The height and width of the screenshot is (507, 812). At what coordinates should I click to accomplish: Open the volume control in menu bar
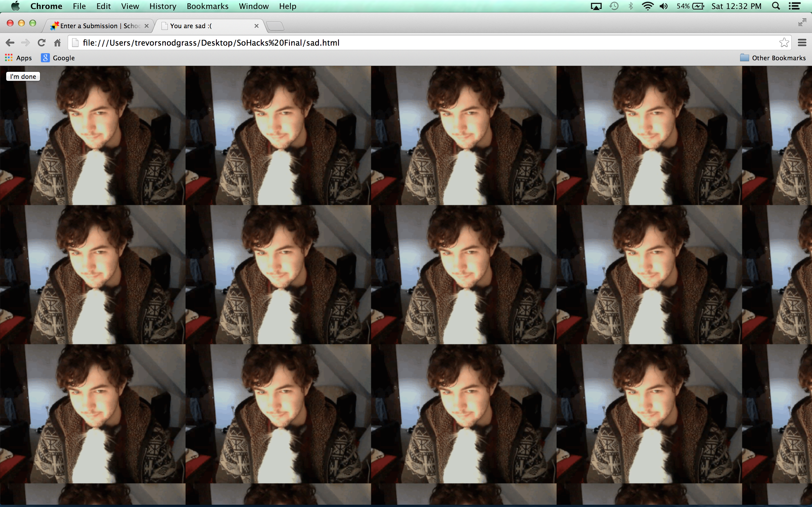click(663, 6)
